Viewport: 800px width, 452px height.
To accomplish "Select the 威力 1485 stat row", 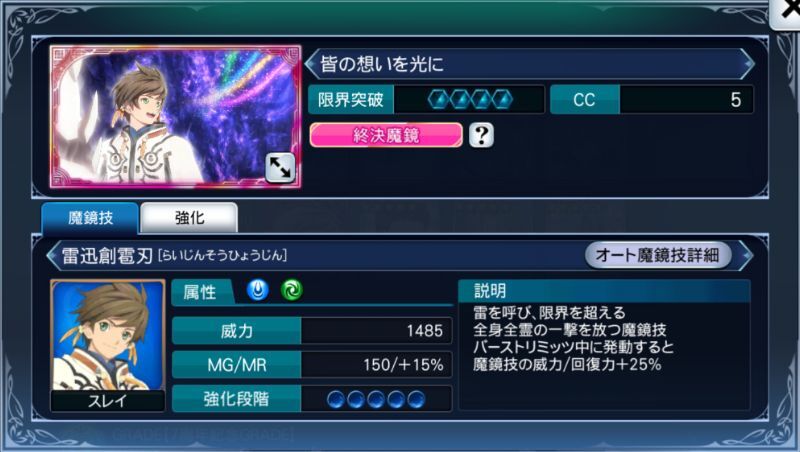I will point(312,331).
